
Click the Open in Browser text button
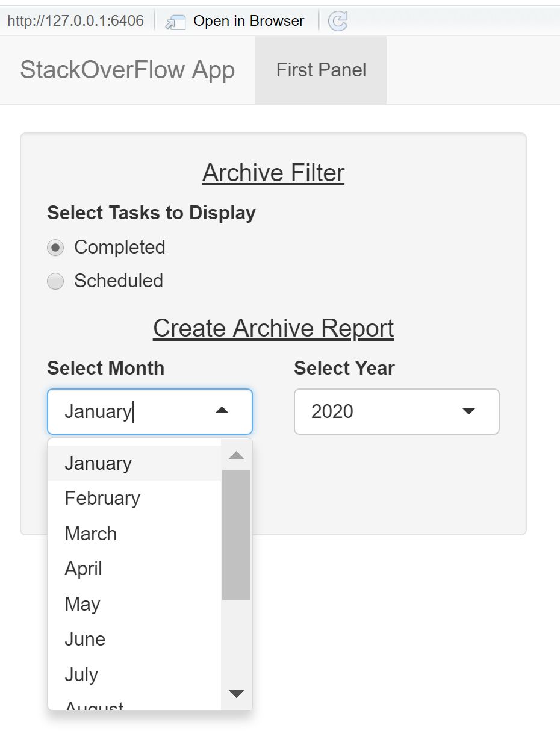tap(249, 22)
